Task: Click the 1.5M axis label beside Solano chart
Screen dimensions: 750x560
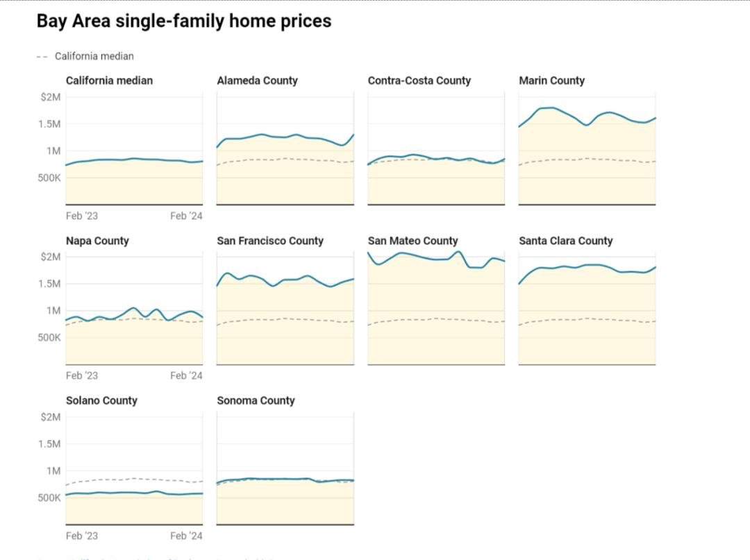Action: click(49, 444)
